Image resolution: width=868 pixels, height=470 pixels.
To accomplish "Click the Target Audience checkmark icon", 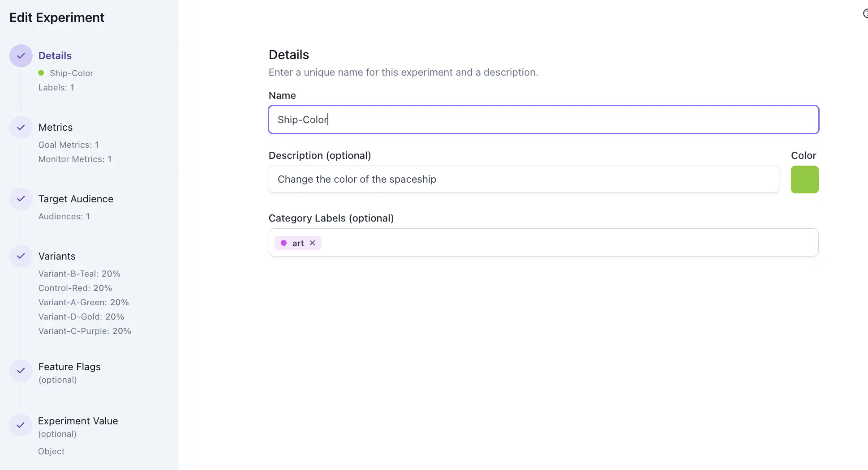I will [21, 199].
